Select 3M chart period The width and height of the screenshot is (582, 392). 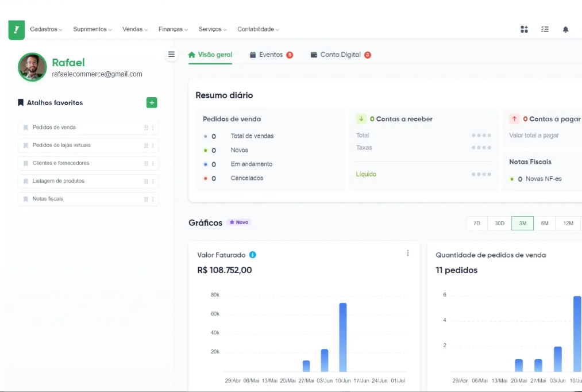point(523,223)
